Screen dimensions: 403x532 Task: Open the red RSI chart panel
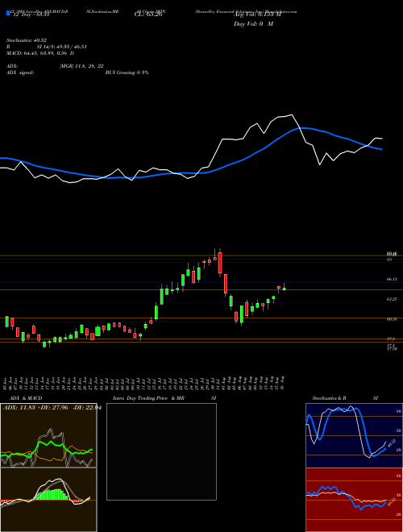tap(354, 500)
